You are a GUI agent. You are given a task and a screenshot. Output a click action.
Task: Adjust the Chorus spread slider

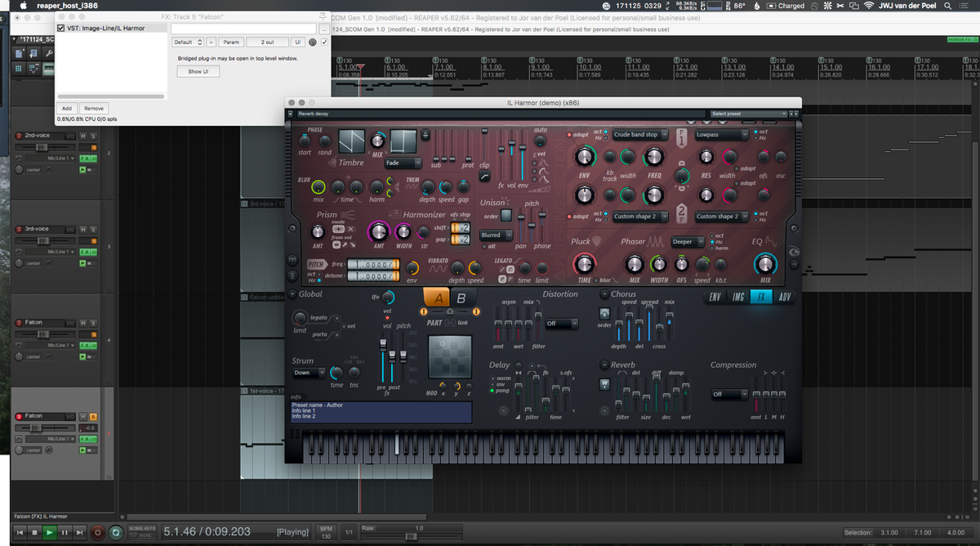point(649,324)
